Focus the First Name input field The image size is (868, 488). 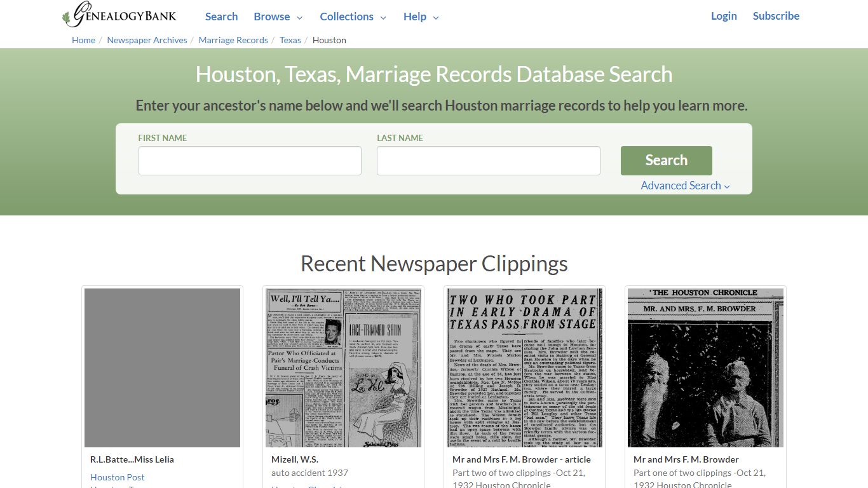click(x=250, y=161)
